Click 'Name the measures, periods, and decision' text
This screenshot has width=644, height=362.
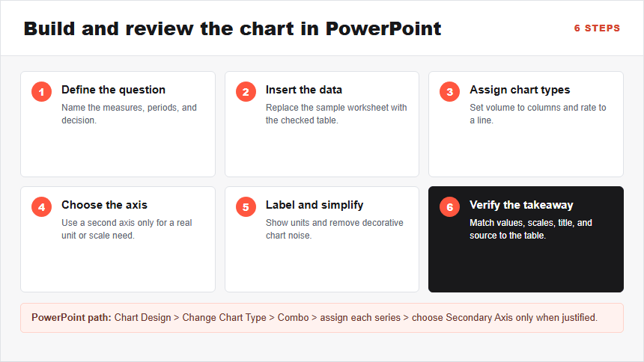coord(129,114)
